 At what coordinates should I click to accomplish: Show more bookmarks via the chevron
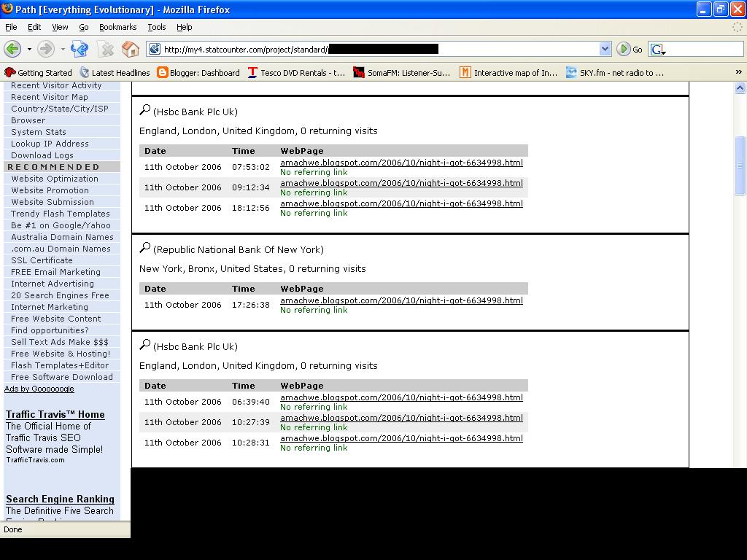(738, 72)
